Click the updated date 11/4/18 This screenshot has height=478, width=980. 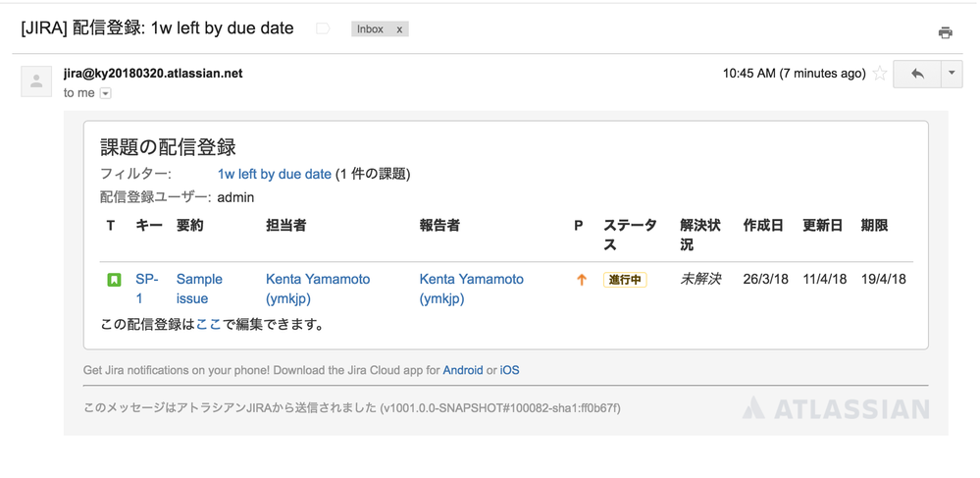pos(824,279)
